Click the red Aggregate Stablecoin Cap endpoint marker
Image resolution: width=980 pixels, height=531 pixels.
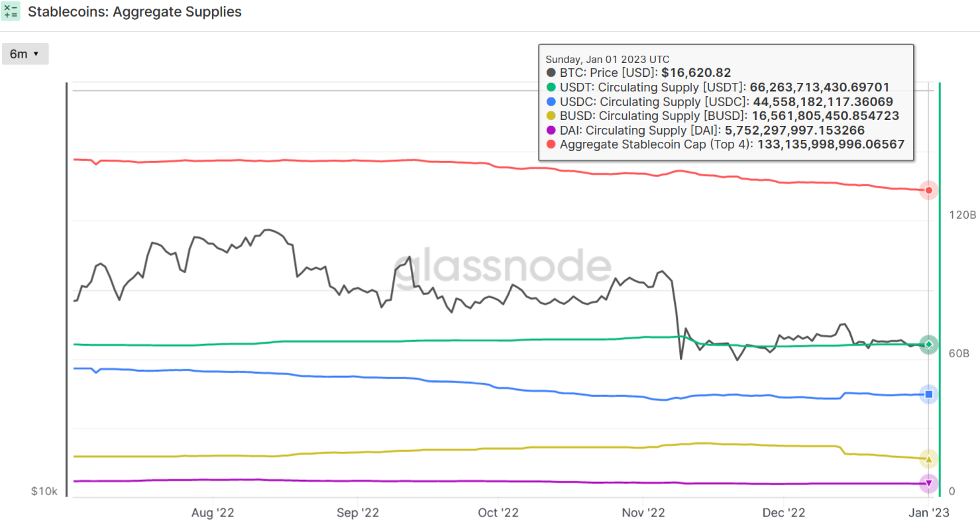(929, 190)
